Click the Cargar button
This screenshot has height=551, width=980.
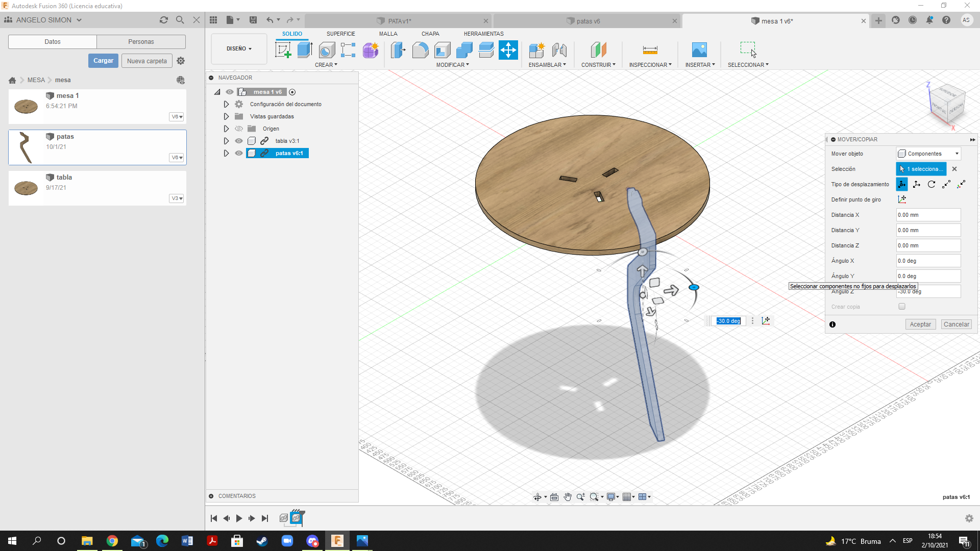pyautogui.click(x=103, y=61)
